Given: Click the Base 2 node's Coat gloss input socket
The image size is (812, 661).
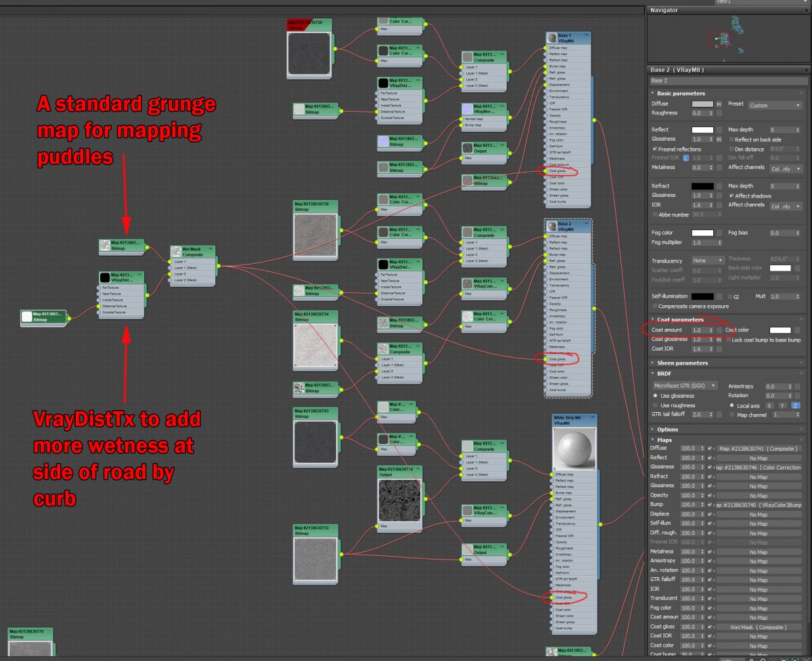Looking at the screenshot, I should (547, 359).
